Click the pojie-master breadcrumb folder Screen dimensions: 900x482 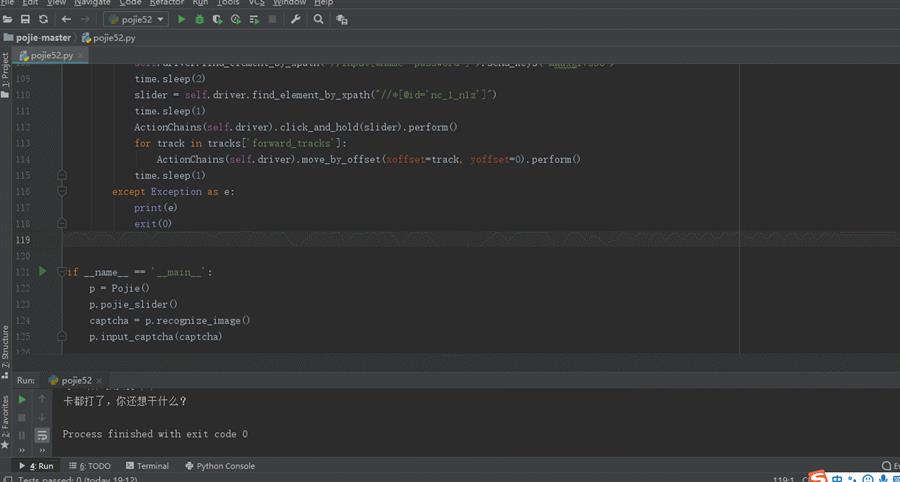37,38
